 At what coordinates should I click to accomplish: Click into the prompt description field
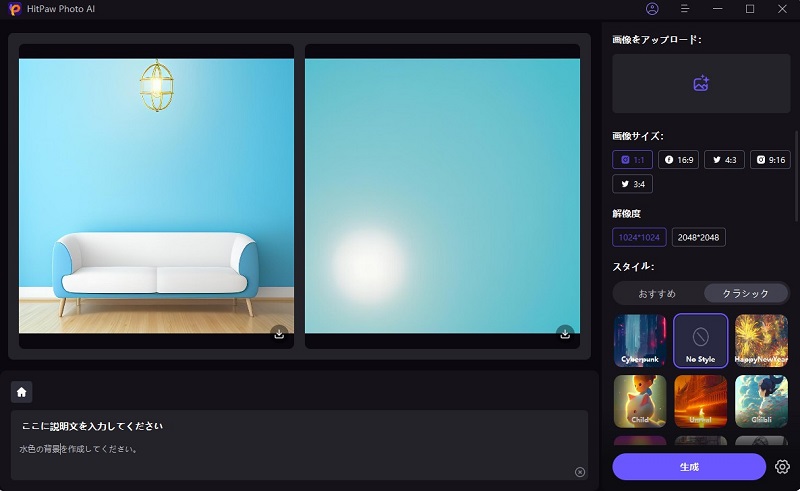(299, 445)
